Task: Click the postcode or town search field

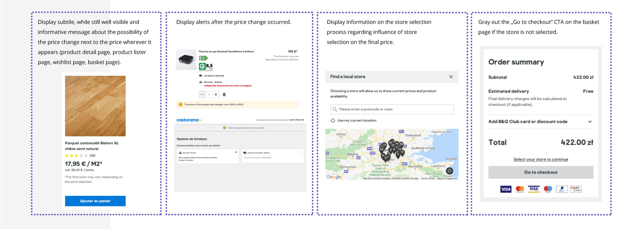Action: click(392, 109)
